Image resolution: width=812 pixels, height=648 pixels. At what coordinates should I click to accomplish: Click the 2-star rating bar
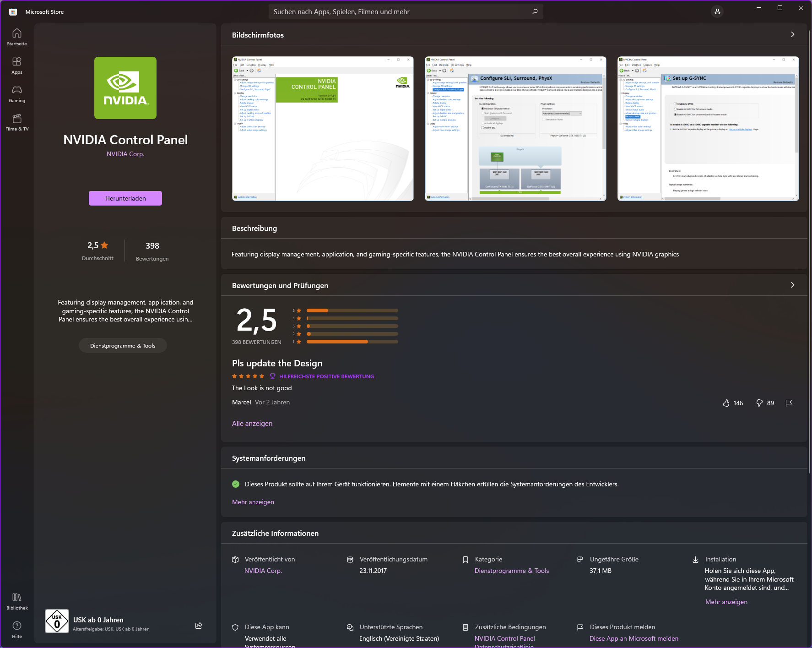pos(352,334)
